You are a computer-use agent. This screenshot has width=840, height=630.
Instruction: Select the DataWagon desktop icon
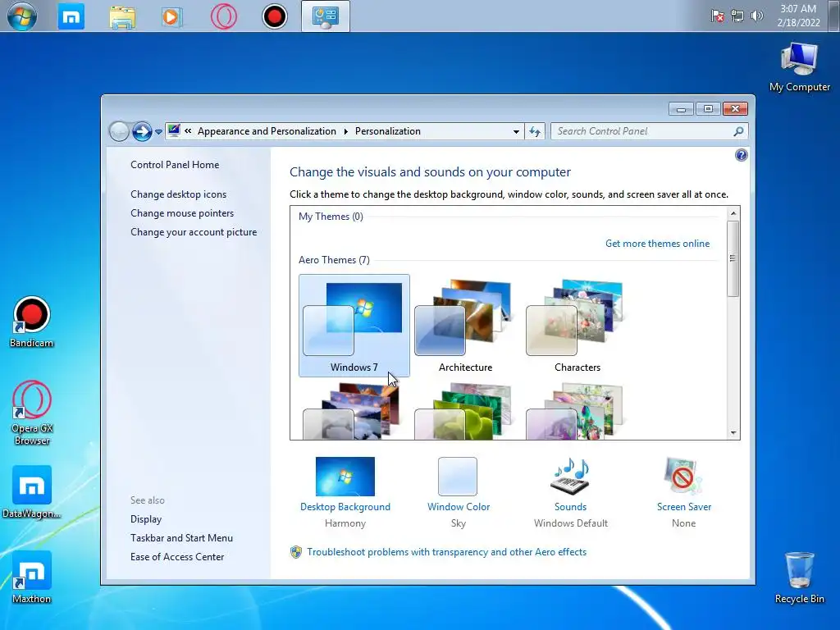32,492
